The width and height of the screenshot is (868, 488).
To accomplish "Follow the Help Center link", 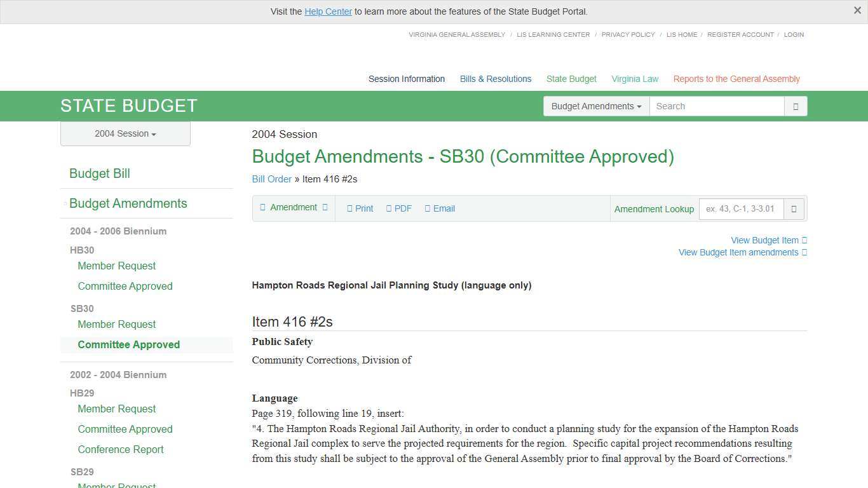I will (x=328, y=11).
